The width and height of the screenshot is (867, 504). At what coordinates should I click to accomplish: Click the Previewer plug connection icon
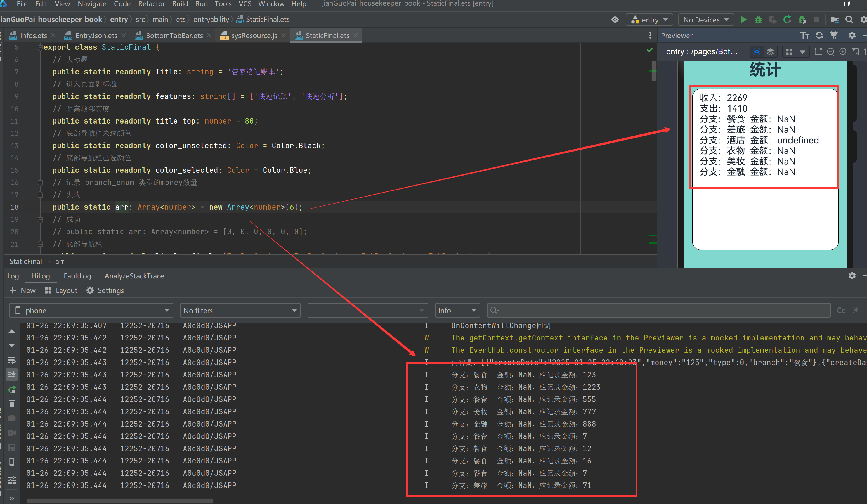pyautogui.click(x=834, y=36)
